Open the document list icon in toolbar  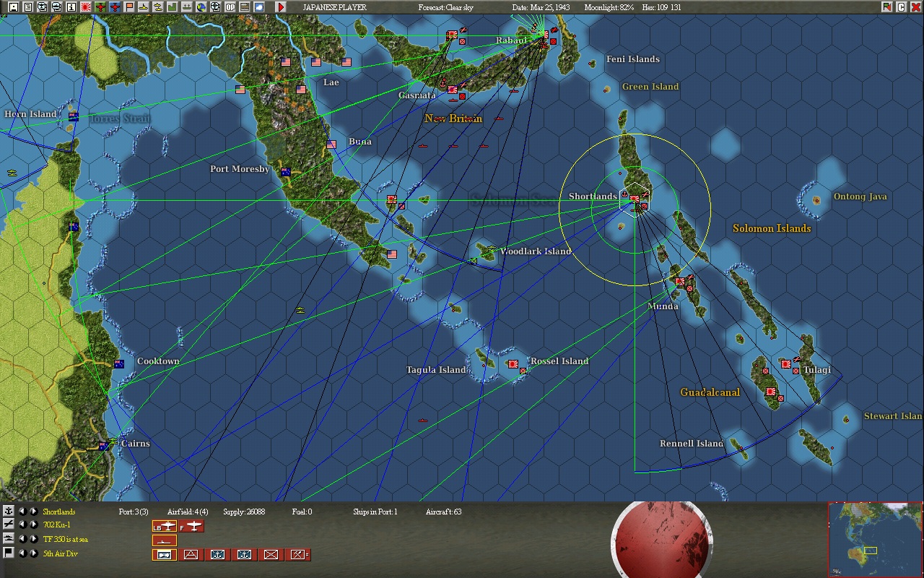(28, 7)
